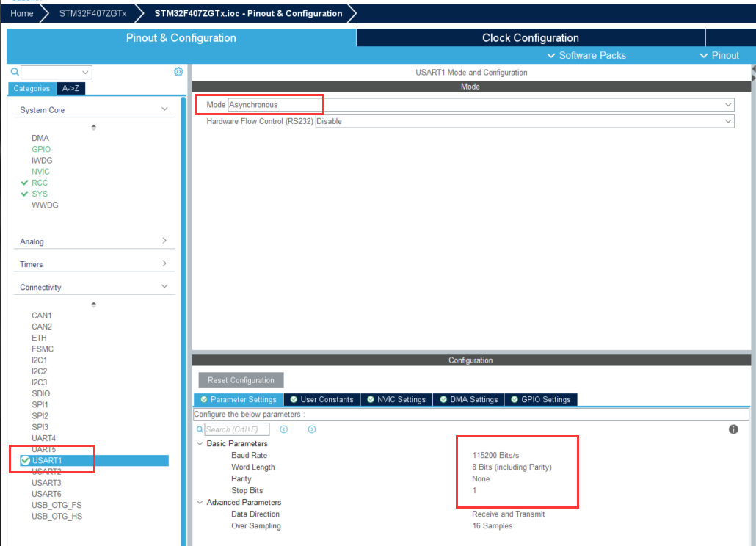Click the green check icon next to USART1

coord(25,460)
